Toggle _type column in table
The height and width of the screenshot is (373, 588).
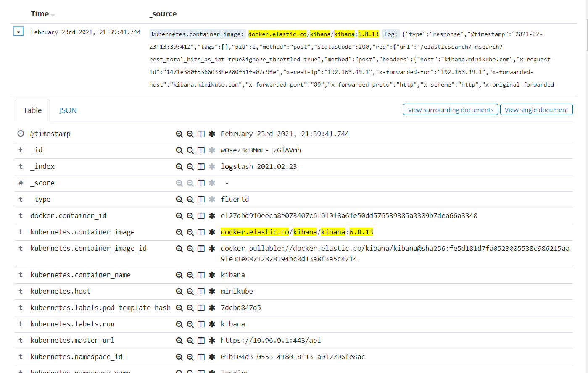(201, 200)
